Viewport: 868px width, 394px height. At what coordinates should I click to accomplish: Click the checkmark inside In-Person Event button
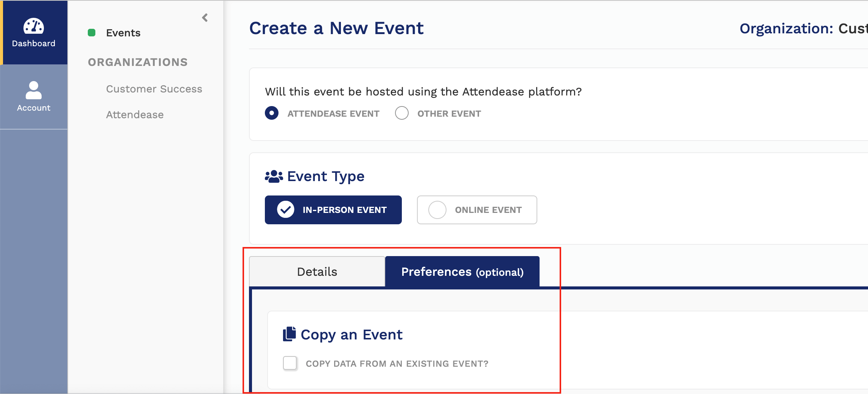[x=285, y=210]
